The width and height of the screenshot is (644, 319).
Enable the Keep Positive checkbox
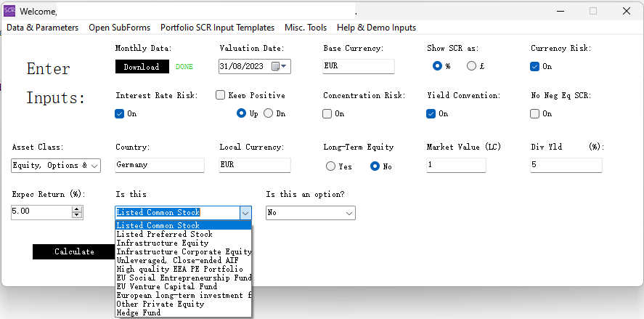pos(221,95)
